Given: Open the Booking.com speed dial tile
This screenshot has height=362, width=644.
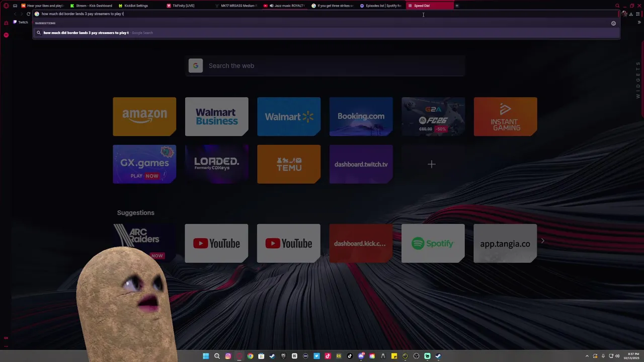Looking at the screenshot, I should [361, 117].
